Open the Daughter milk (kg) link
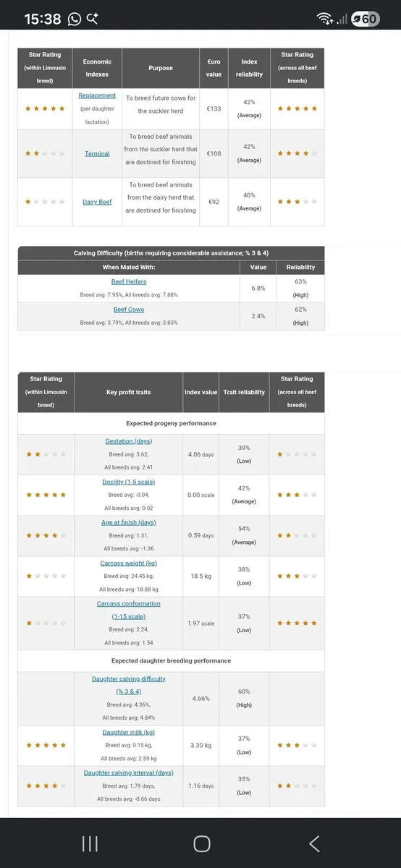Viewport: 401px width, 868px height. tap(128, 732)
